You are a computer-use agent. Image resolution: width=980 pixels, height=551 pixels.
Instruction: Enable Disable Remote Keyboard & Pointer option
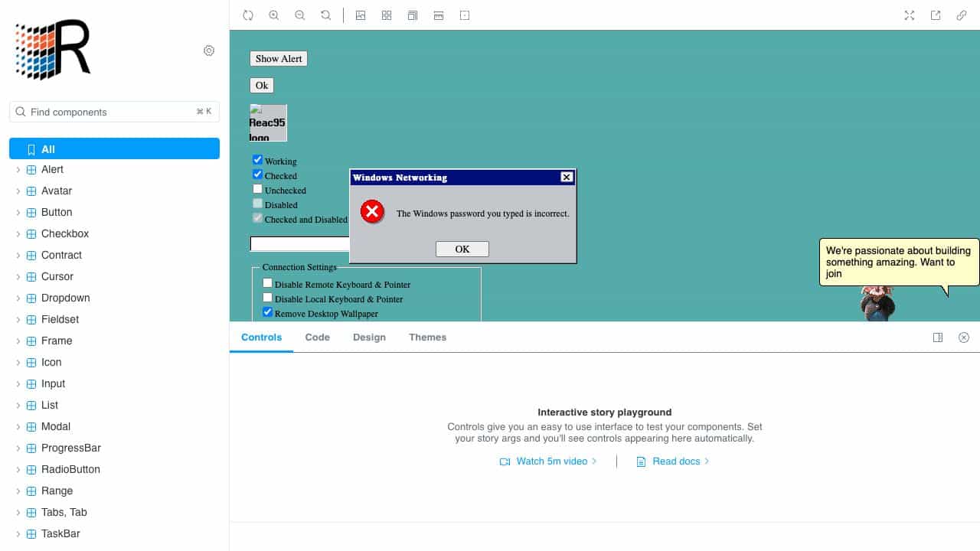tap(268, 283)
